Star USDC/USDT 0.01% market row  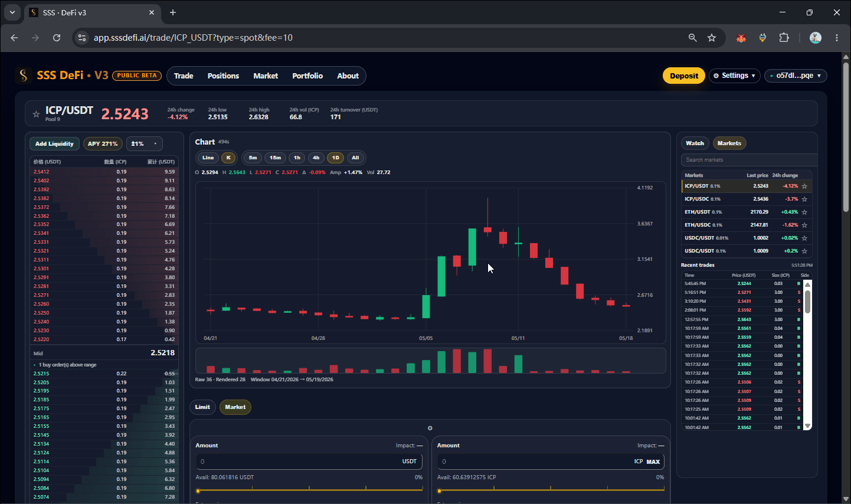[x=804, y=238]
